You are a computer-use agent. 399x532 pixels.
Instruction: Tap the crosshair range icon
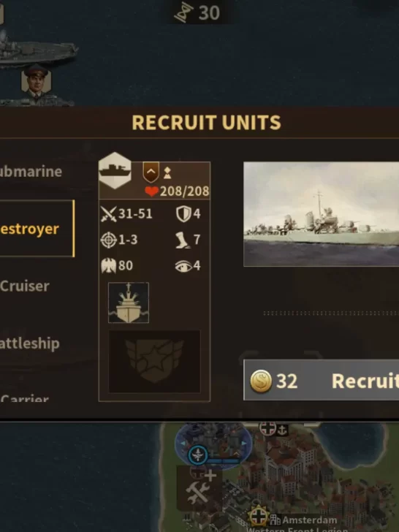pos(109,240)
